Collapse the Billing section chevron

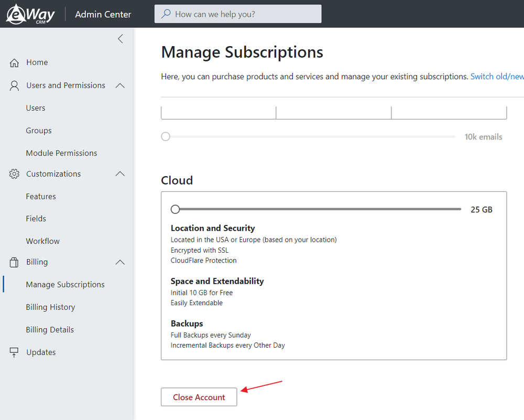[120, 262]
